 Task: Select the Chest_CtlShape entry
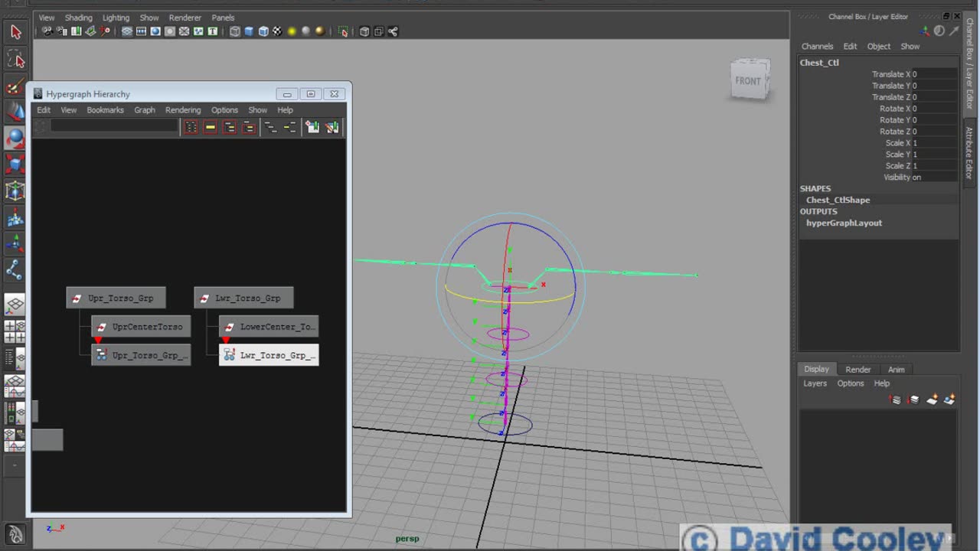[x=838, y=201]
